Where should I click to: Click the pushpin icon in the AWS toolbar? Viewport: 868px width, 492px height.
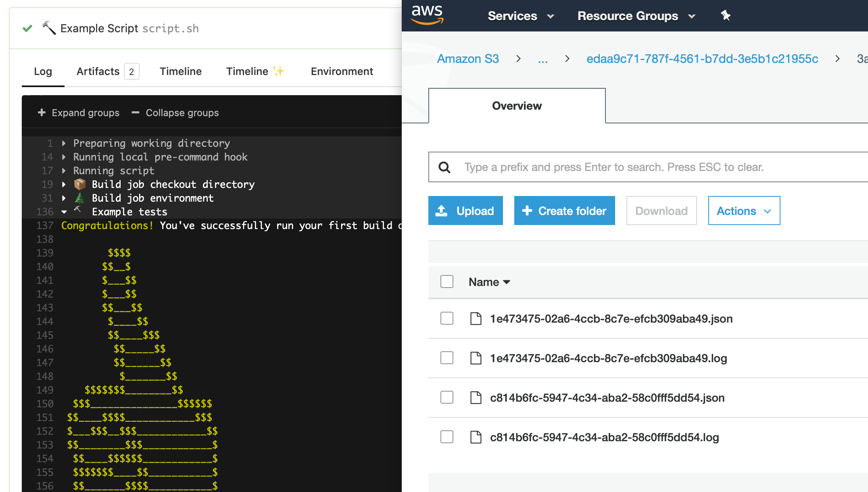[725, 15]
